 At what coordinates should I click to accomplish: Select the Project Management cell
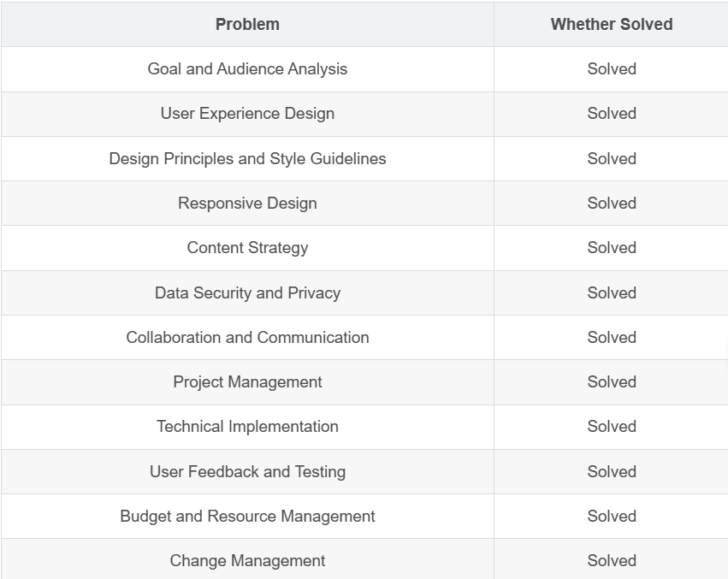point(247,382)
